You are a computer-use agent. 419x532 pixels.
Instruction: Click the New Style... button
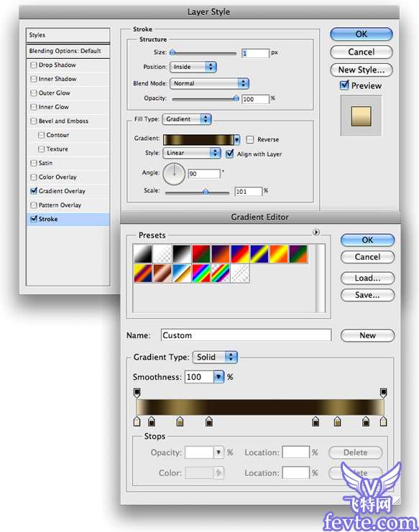362,70
